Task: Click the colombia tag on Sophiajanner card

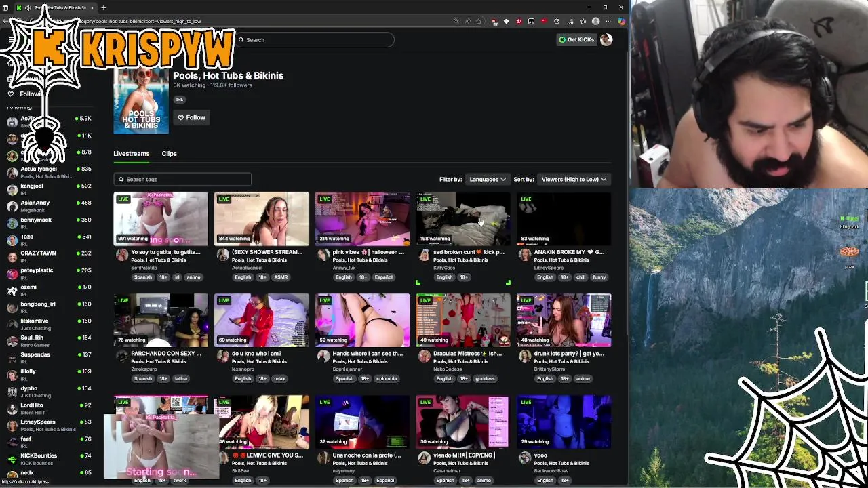Action: click(x=387, y=379)
